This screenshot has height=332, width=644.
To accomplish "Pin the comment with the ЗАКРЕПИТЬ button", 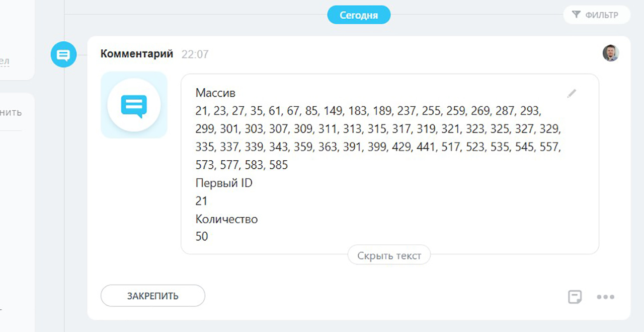I will pos(152,296).
